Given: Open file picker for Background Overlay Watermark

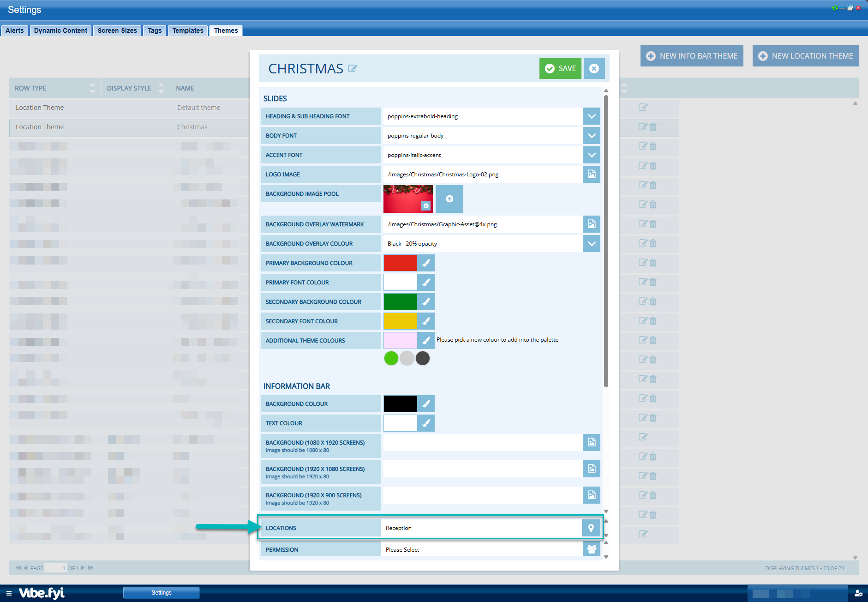Looking at the screenshot, I should 592,224.
